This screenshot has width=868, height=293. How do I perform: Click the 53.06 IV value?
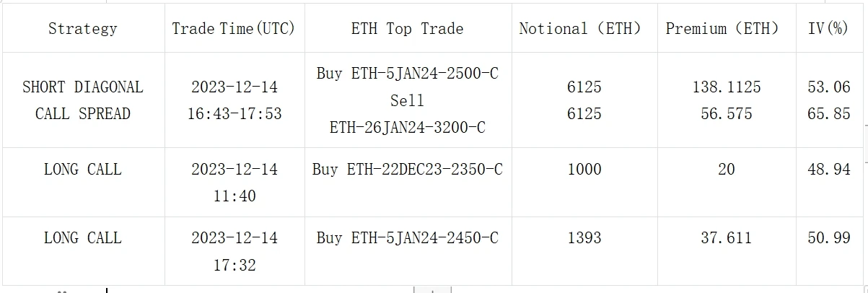[x=829, y=87]
